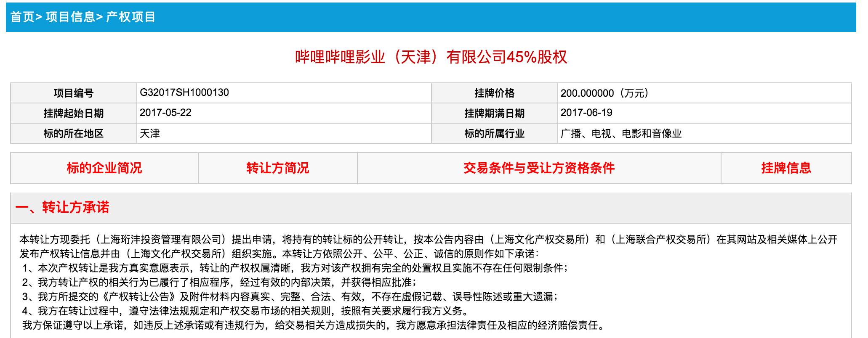Screen dimensions: 868x338
Task: Click the 挂牌期满日期 label cell
Action: tap(495, 113)
